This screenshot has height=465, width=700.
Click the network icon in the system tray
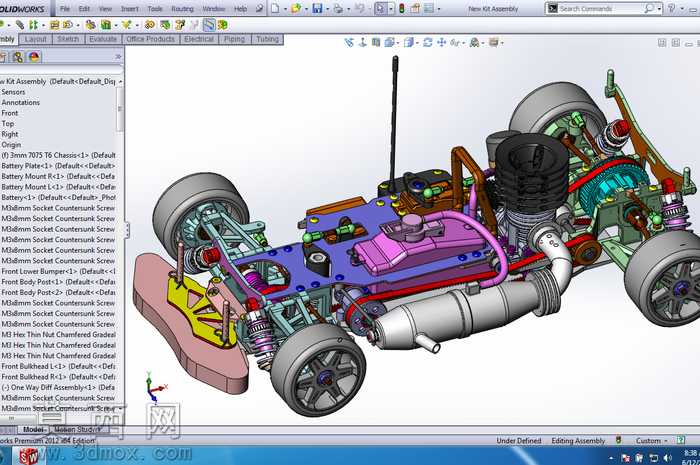(x=653, y=458)
